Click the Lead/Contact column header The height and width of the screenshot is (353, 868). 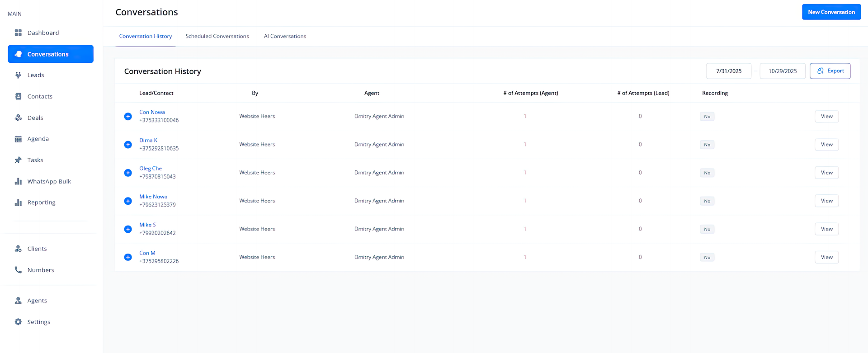tap(156, 93)
